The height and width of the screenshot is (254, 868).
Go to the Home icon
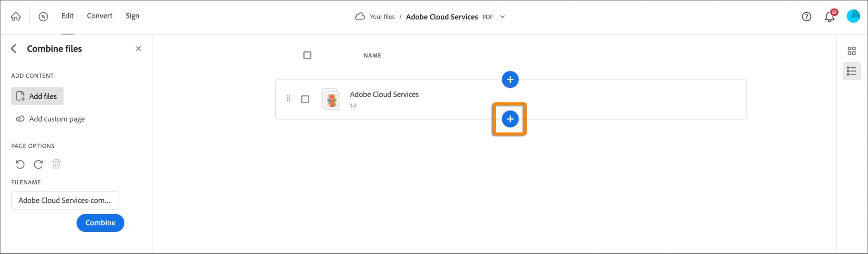coord(16,17)
